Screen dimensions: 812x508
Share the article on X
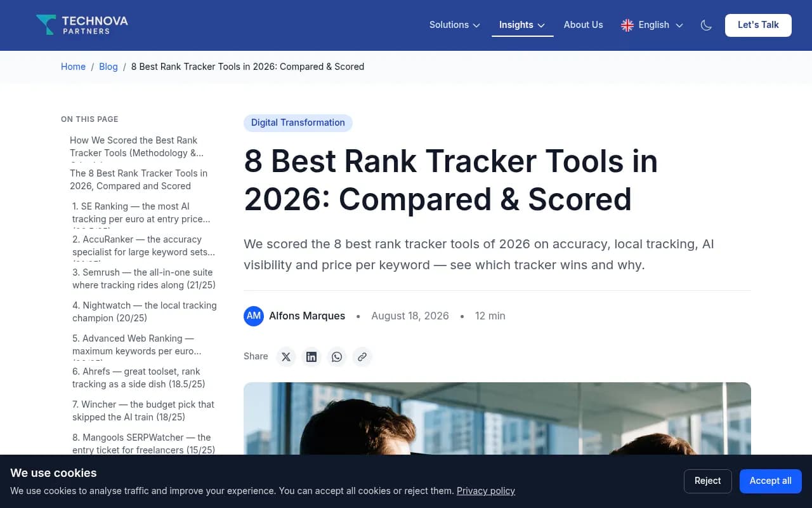pyautogui.click(x=286, y=357)
